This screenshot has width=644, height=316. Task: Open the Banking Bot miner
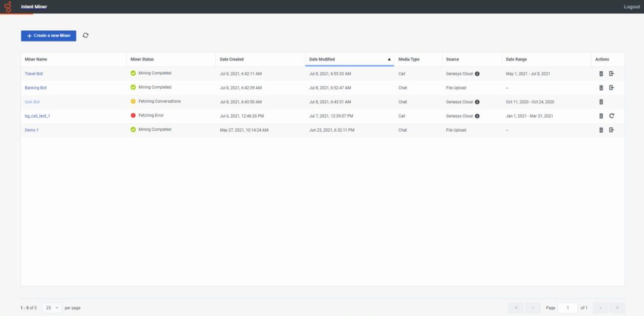[36, 88]
